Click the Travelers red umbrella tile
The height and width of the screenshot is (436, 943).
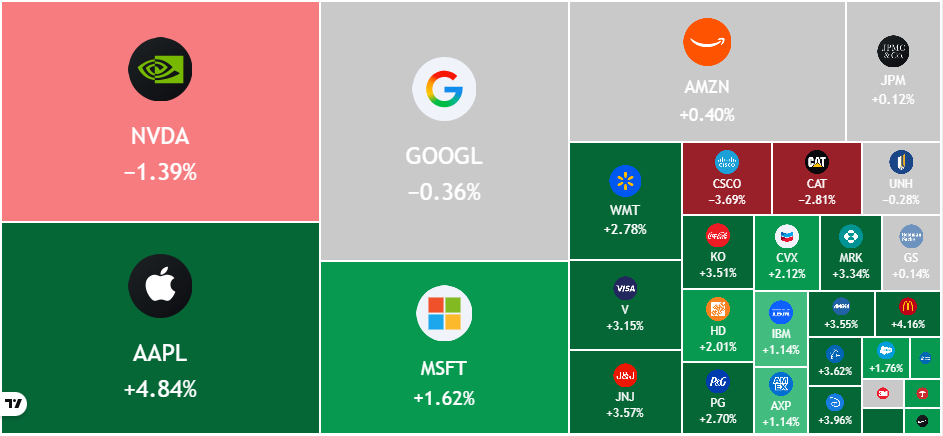click(922, 393)
